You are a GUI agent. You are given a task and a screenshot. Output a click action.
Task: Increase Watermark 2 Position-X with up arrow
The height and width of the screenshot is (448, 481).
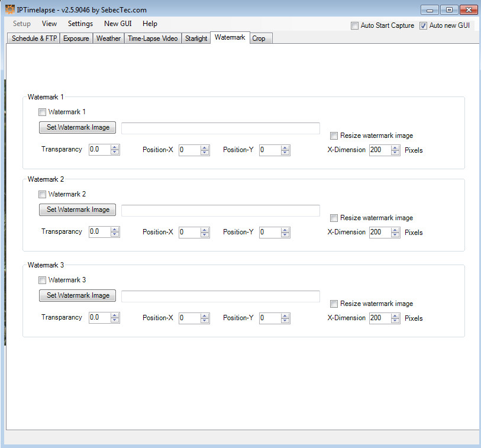pos(205,230)
